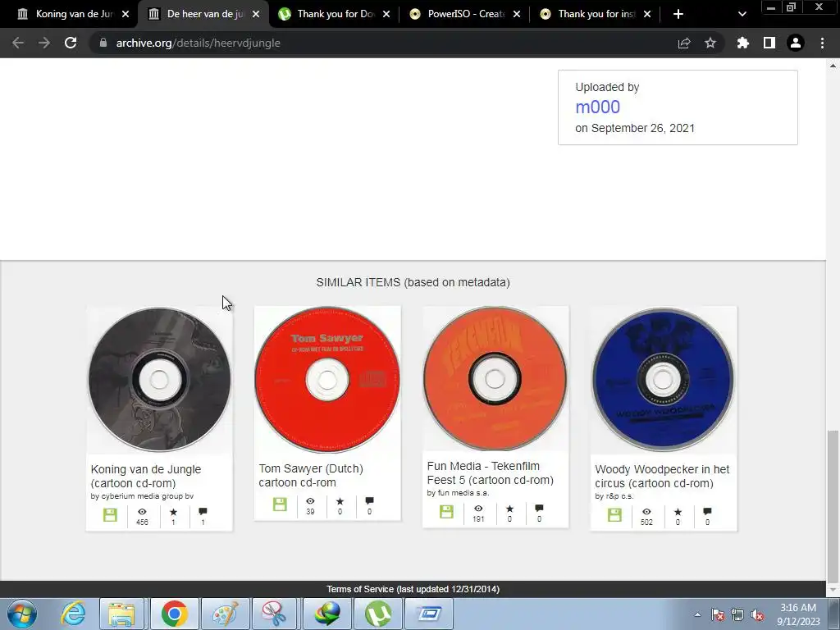Open Paint from the taskbar
This screenshot has height=630, width=840.
tap(225, 614)
